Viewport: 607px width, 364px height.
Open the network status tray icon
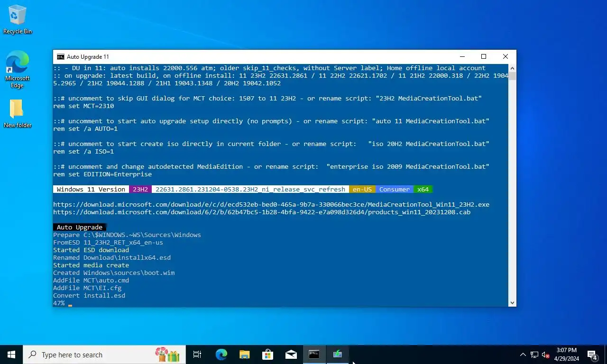(534, 355)
